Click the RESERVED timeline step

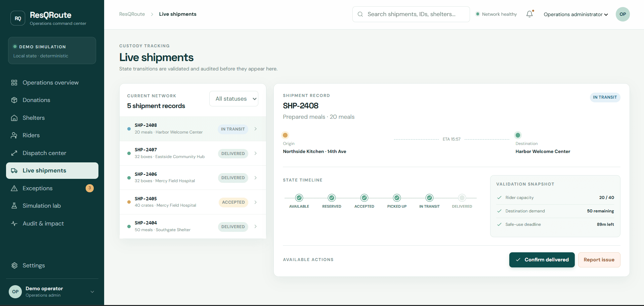coord(332,201)
